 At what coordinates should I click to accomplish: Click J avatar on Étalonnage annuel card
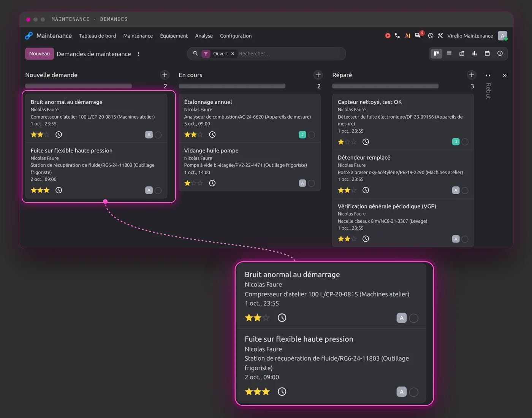click(x=302, y=135)
